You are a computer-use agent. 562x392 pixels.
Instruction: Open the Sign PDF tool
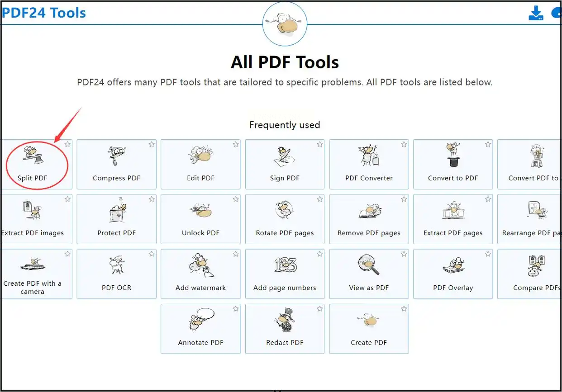pyautogui.click(x=285, y=164)
